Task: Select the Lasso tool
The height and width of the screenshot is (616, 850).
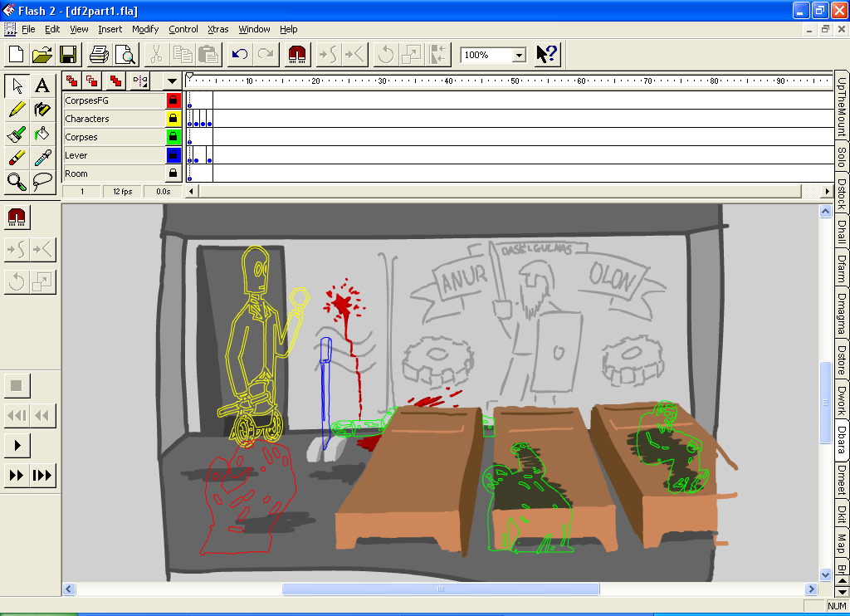Action: pos(42,181)
